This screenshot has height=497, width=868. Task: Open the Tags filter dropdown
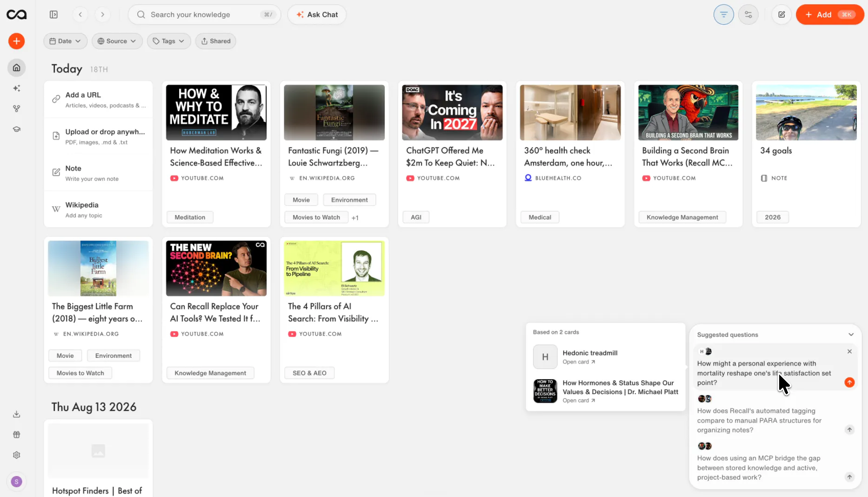point(169,41)
